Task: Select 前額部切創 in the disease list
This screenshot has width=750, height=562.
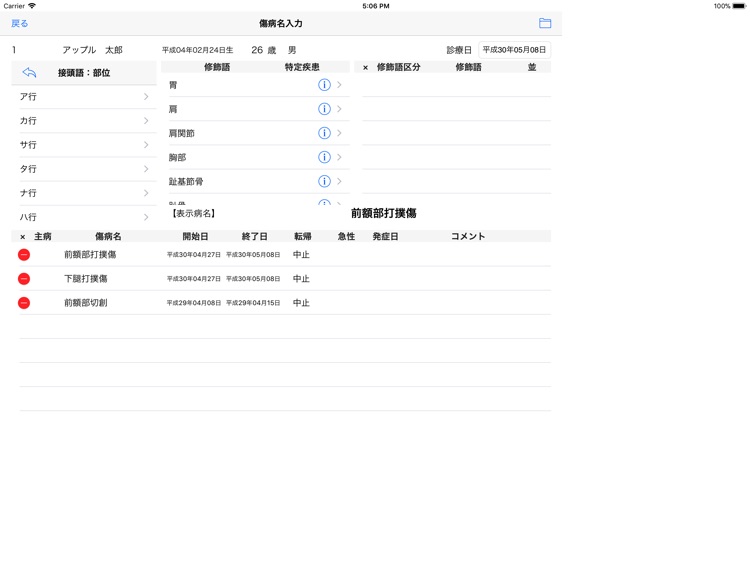Action: [86, 303]
